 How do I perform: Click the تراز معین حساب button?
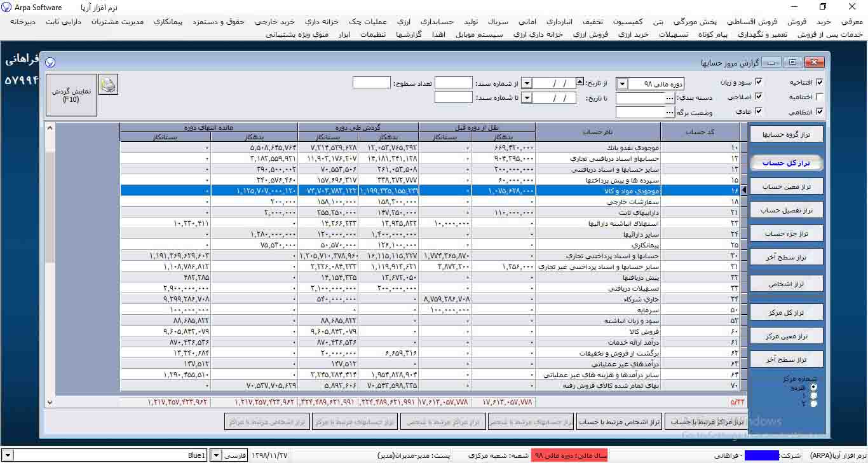point(786,186)
